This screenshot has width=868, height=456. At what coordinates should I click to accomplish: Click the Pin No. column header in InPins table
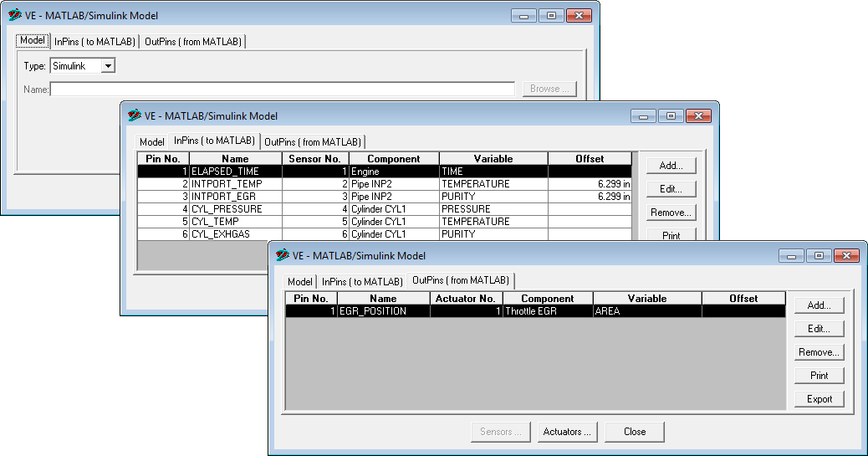pyautogui.click(x=163, y=158)
